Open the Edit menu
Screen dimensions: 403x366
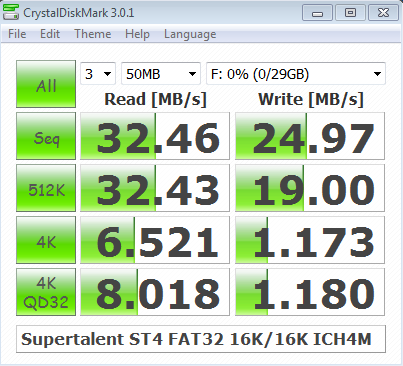click(x=50, y=34)
